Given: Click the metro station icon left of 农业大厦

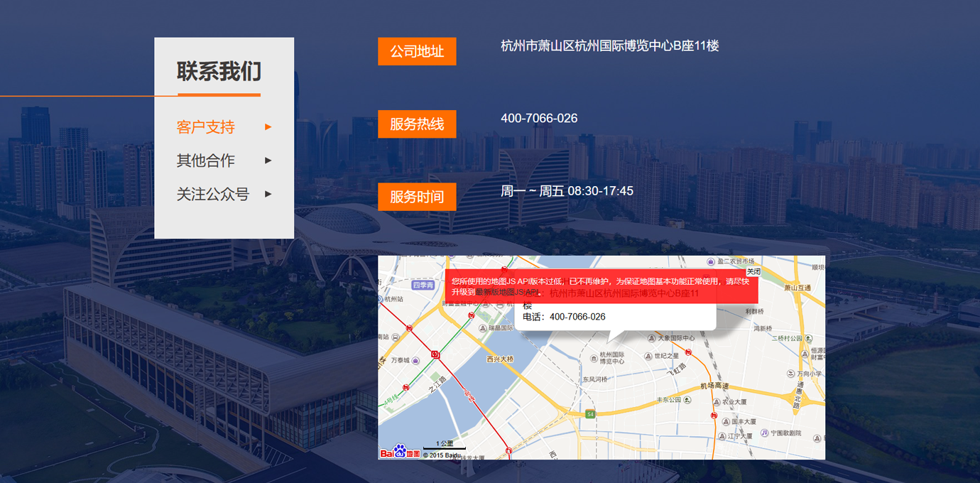Looking at the screenshot, I should point(714,416).
